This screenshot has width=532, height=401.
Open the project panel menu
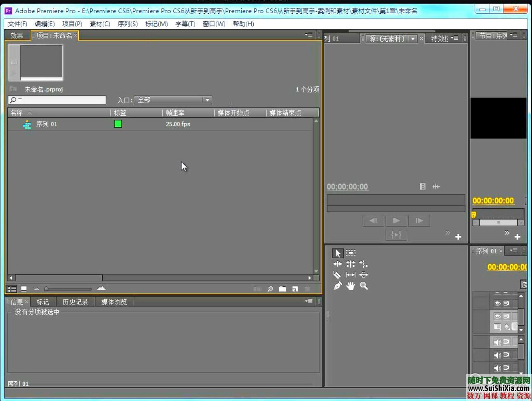308,35
